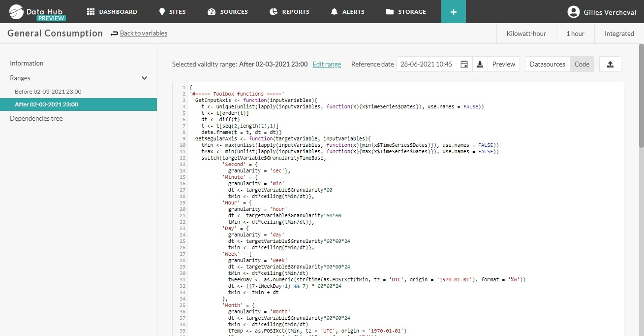Image resolution: width=644 pixels, height=336 pixels.
Task: Click the Data Hub logo icon
Action: [x=16, y=11]
